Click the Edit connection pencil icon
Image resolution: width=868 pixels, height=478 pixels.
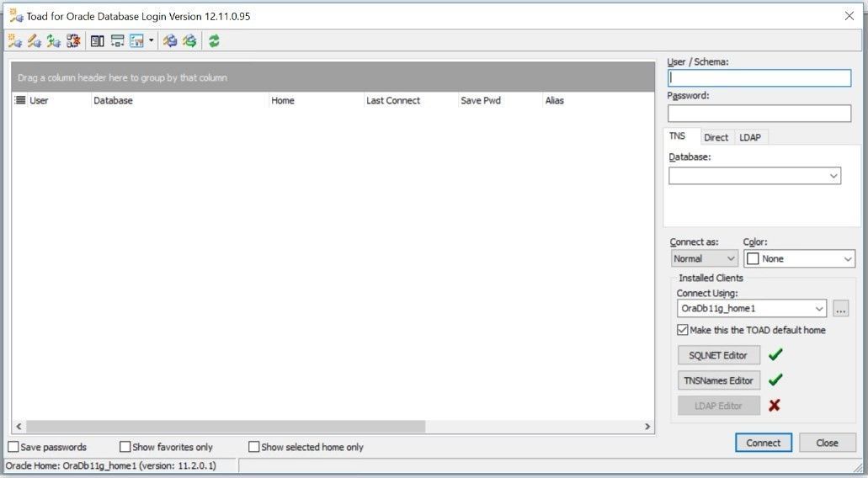[x=35, y=40]
